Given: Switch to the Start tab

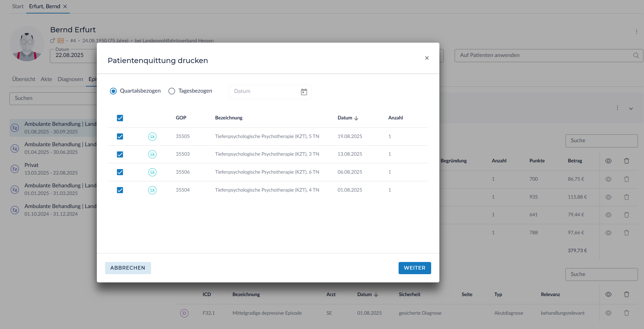Looking at the screenshot, I should point(18,6).
